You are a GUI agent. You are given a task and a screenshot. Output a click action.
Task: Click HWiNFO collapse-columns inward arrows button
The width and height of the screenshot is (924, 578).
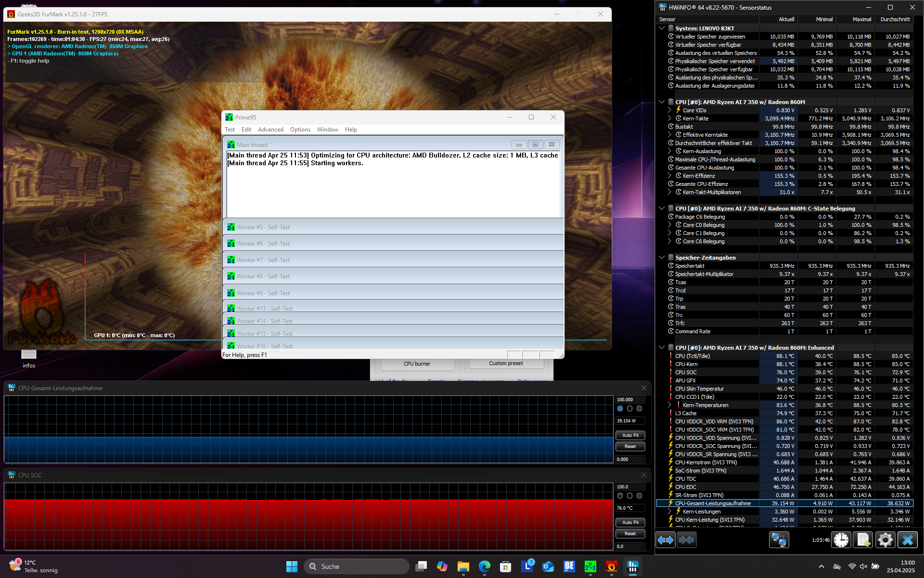tap(686, 540)
